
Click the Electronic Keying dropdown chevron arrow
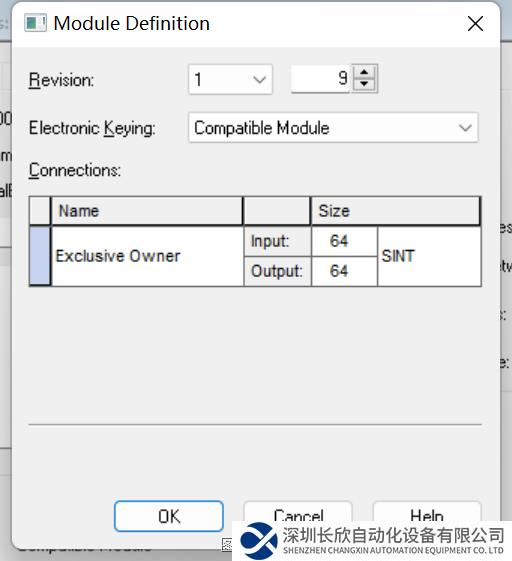(465, 128)
